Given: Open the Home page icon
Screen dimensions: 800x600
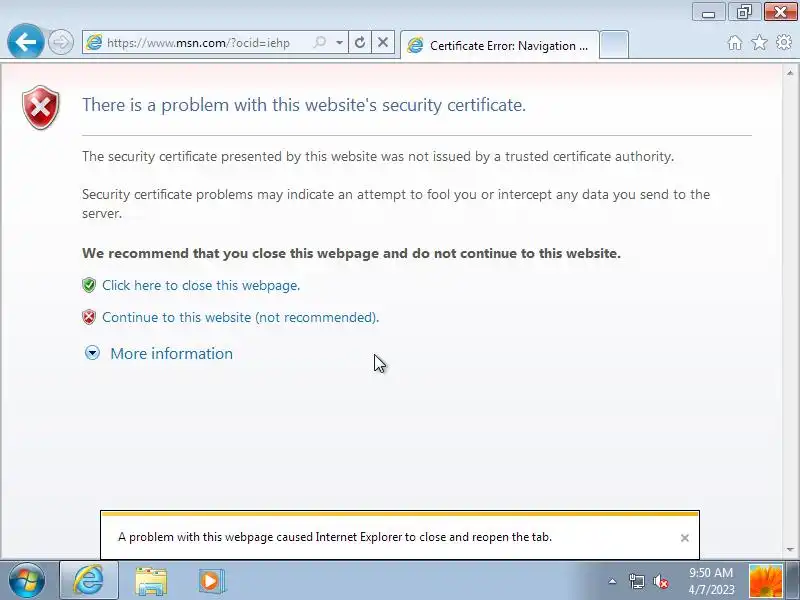Looking at the screenshot, I should pyautogui.click(x=735, y=42).
